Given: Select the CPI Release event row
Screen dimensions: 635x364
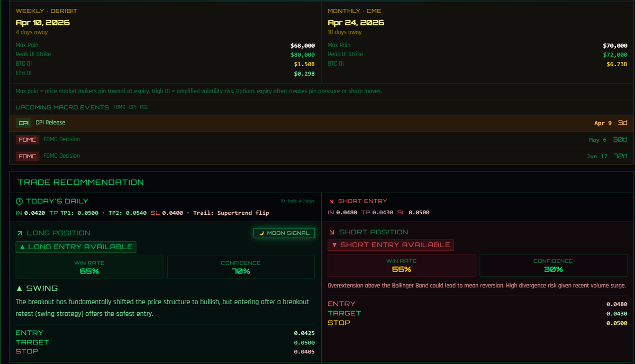Looking at the screenshot, I should tap(321, 123).
